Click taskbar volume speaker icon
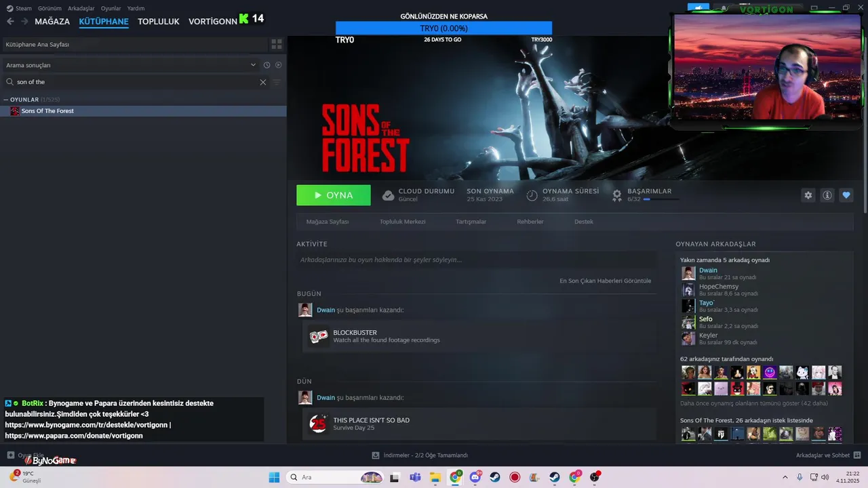Image resolution: width=868 pixels, height=488 pixels. (x=825, y=477)
